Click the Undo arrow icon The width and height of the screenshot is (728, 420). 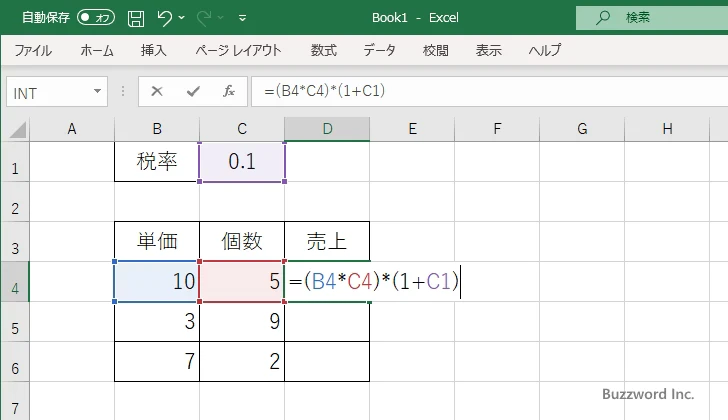[x=164, y=18]
